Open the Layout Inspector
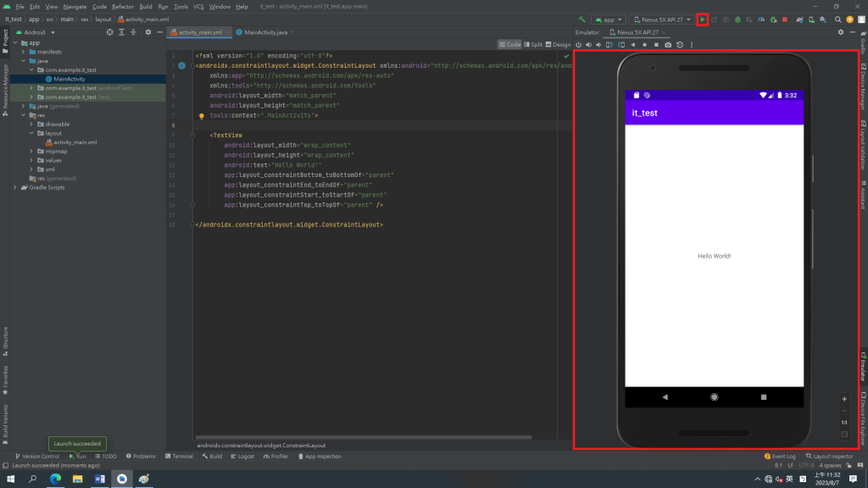The image size is (868, 488). click(x=829, y=457)
